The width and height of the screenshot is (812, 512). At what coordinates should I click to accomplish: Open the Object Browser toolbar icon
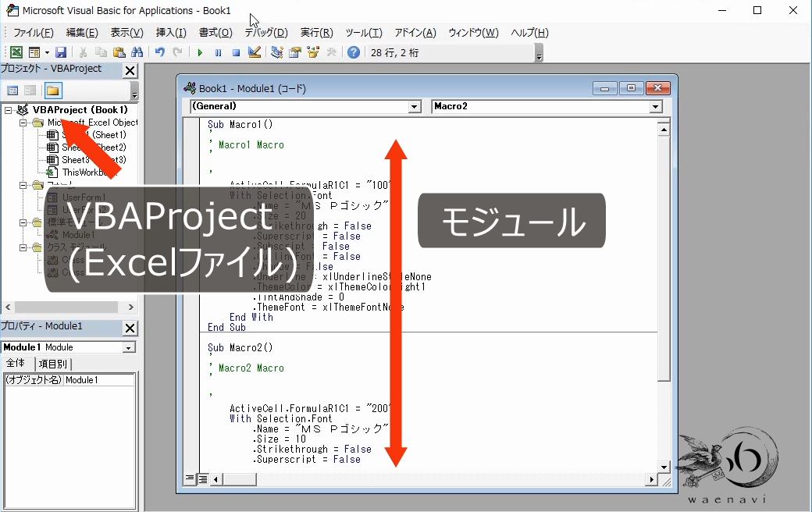pyautogui.click(x=313, y=52)
